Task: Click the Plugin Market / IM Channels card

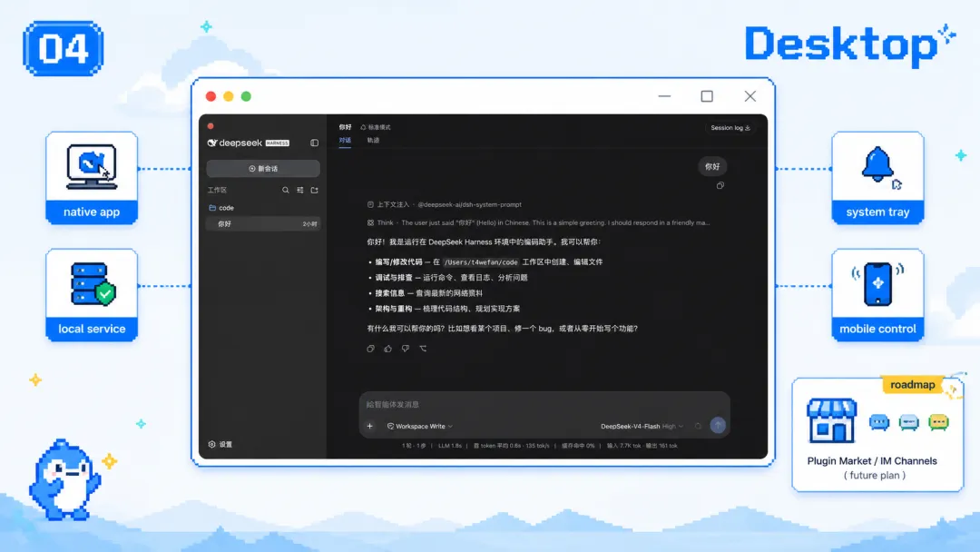Action: coord(877,435)
